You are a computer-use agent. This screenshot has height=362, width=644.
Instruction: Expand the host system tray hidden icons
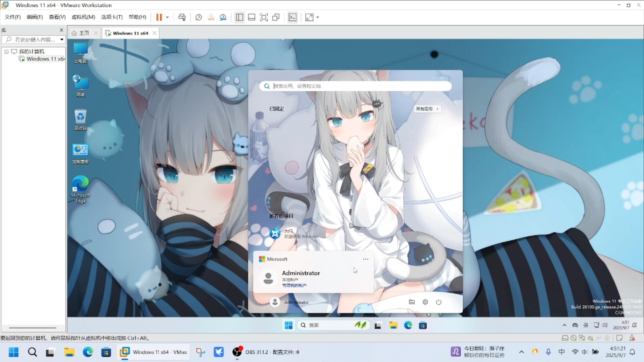[x=521, y=352]
